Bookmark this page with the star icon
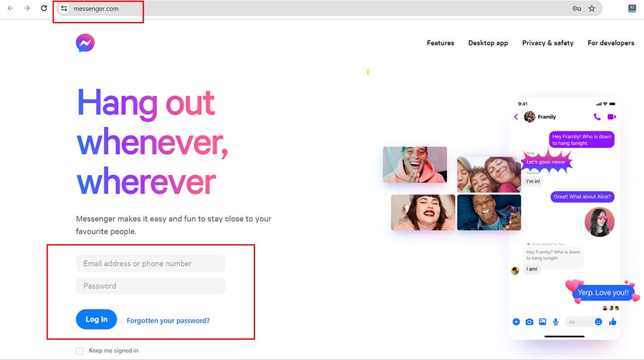 (x=591, y=8)
